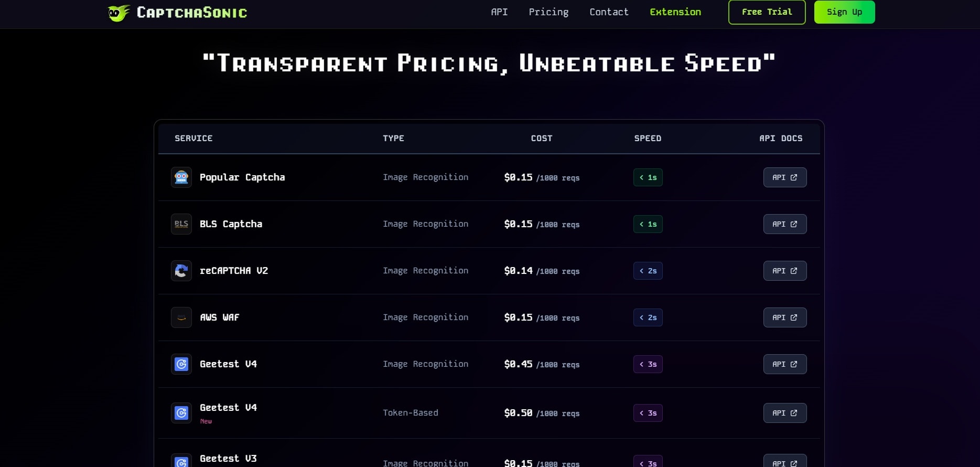
Task: Go to the Pricing page
Action: point(548,12)
